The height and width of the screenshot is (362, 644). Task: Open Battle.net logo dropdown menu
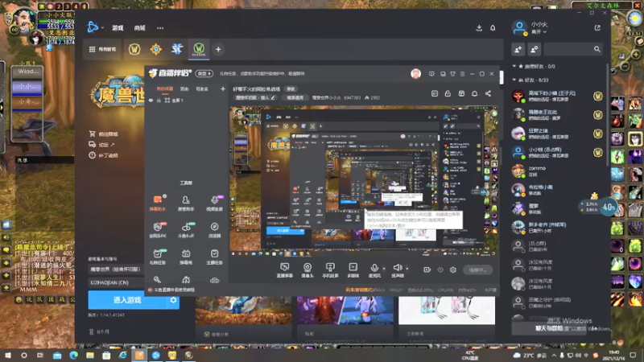tap(95, 27)
